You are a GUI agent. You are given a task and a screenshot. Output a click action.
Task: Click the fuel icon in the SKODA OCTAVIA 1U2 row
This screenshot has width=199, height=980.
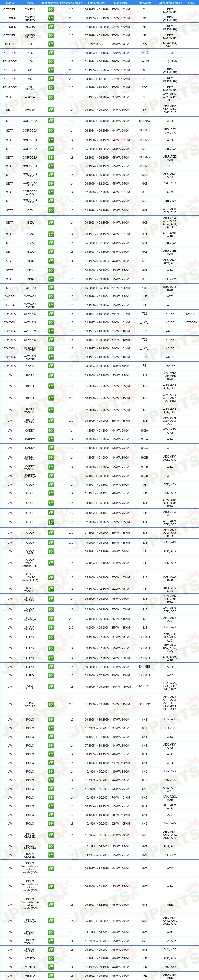coord(51,296)
